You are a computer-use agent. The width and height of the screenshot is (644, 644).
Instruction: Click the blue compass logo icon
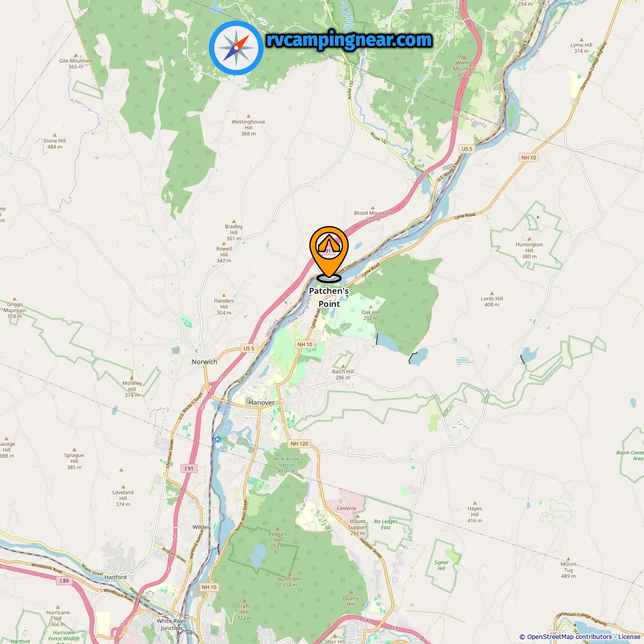pos(236,48)
